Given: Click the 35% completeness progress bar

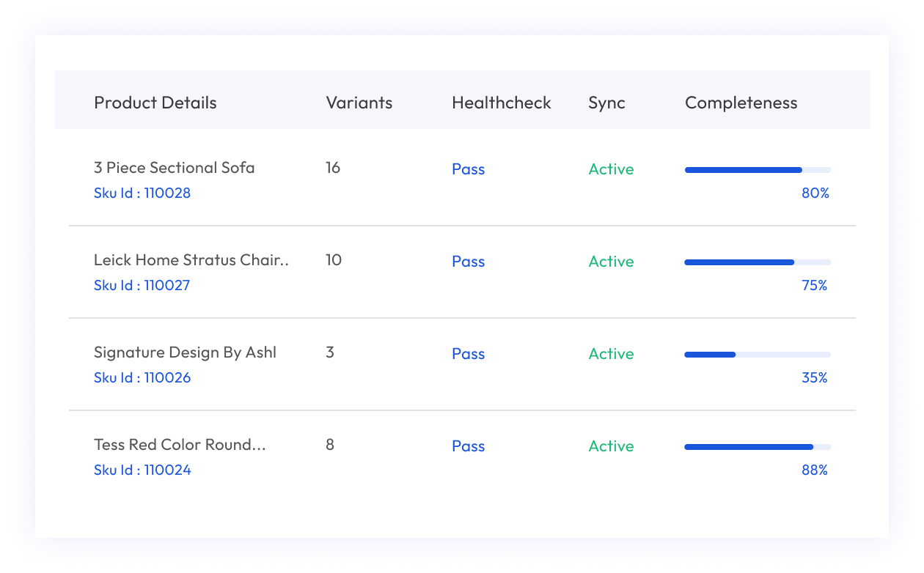Looking at the screenshot, I should (757, 355).
